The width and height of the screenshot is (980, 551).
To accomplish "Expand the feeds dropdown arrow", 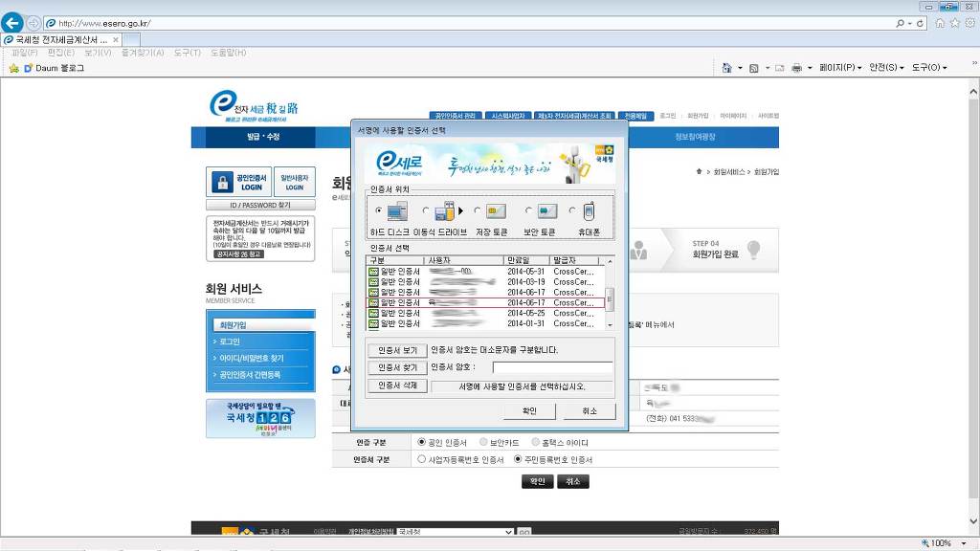I will 767,68.
